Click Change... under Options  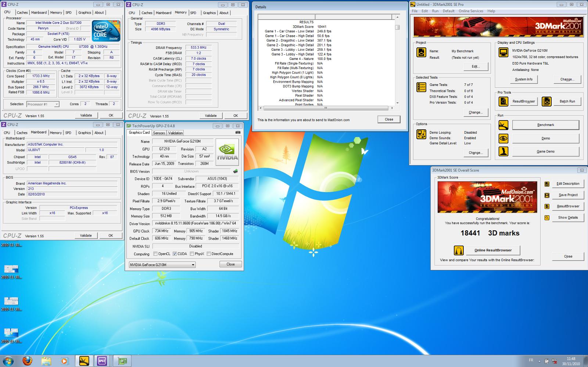click(x=476, y=153)
